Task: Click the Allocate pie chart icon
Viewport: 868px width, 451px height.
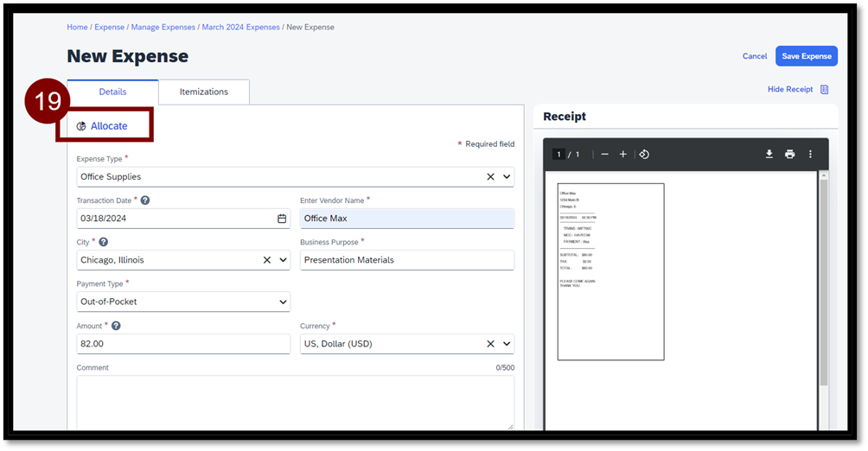Action: click(x=81, y=126)
